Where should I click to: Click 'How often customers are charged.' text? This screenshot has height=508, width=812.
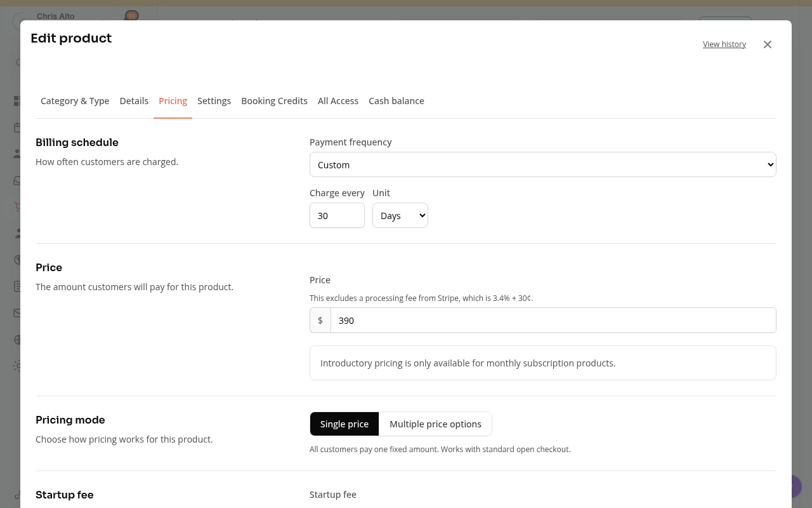[107, 162]
